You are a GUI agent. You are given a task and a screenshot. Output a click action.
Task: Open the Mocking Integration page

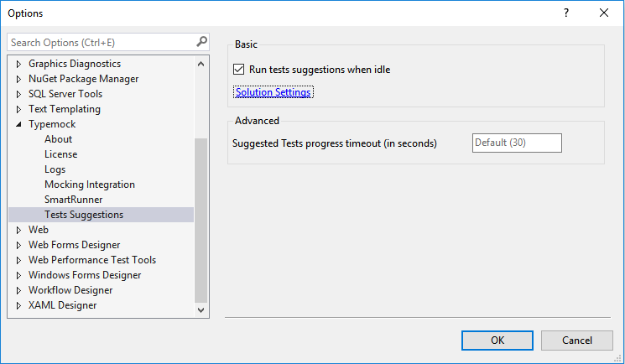(89, 185)
